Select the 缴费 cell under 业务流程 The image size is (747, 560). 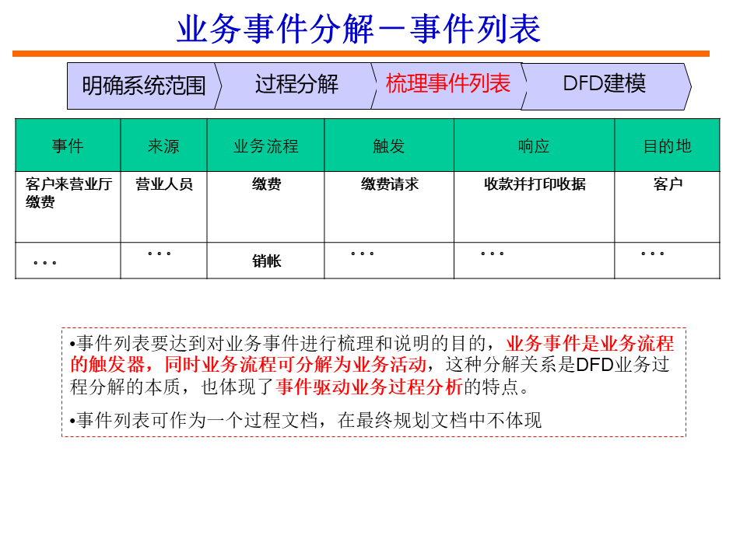point(265,207)
